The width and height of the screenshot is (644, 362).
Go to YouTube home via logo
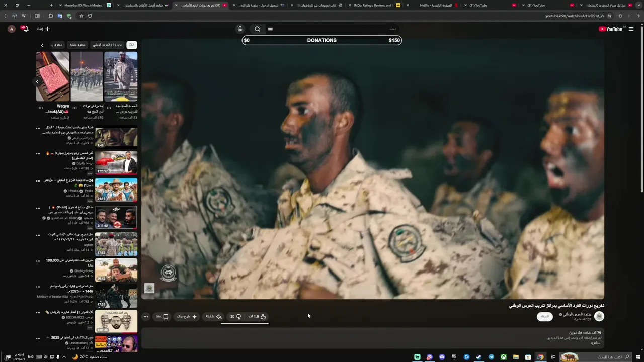pyautogui.click(x=610, y=29)
